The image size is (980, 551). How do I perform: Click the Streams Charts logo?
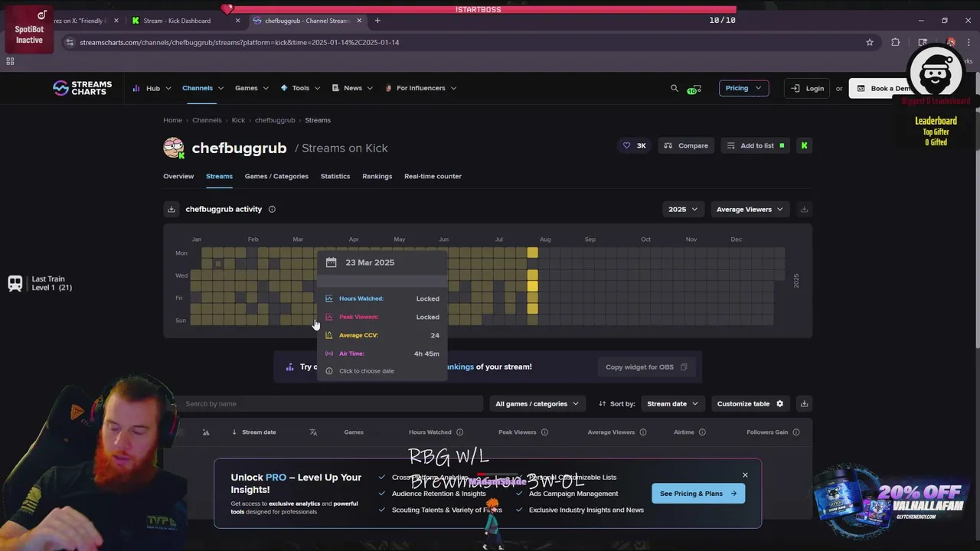pos(82,88)
